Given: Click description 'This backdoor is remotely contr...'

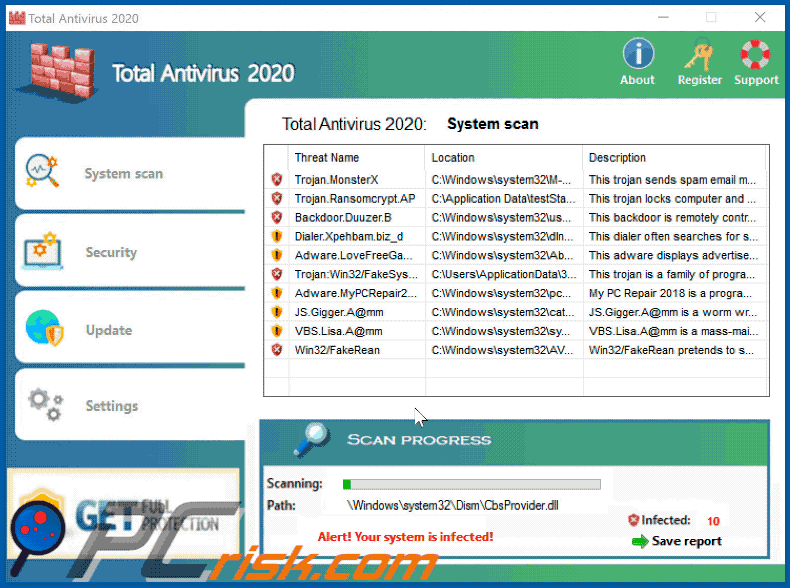Looking at the screenshot, I should (673, 218).
